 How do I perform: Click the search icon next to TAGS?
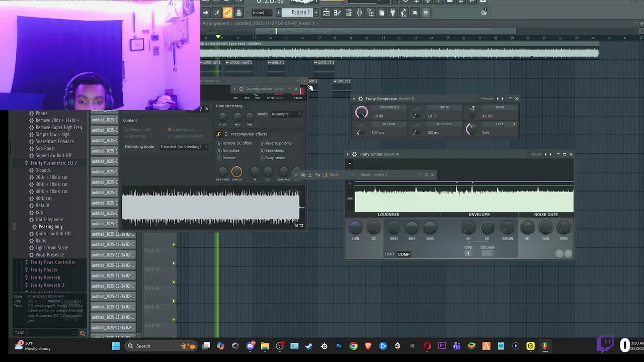pos(83,333)
